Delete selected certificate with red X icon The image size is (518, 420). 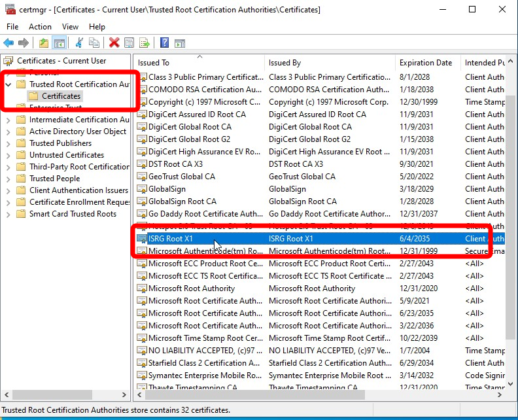click(114, 43)
